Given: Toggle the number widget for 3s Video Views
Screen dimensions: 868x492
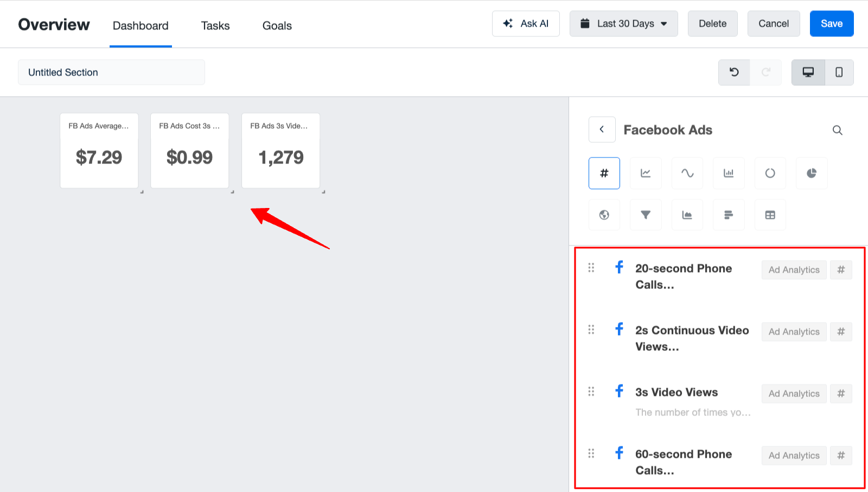Looking at the screenshot, I should (841, 393).
